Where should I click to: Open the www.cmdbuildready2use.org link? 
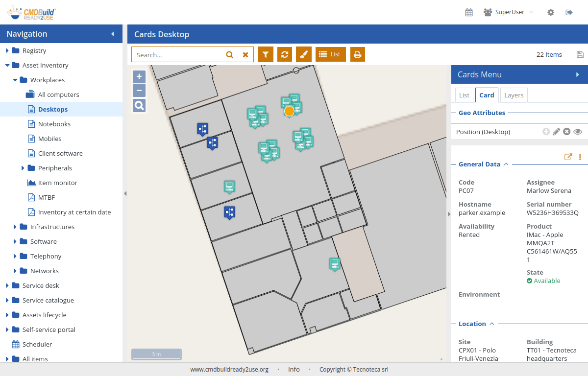coord(229,370)
